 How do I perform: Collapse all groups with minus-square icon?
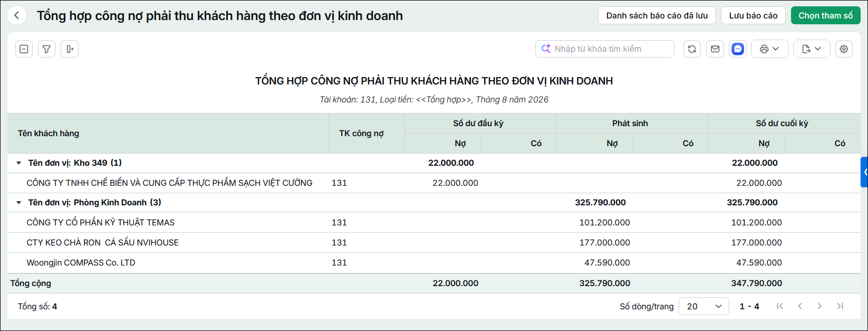coord(24,49)
